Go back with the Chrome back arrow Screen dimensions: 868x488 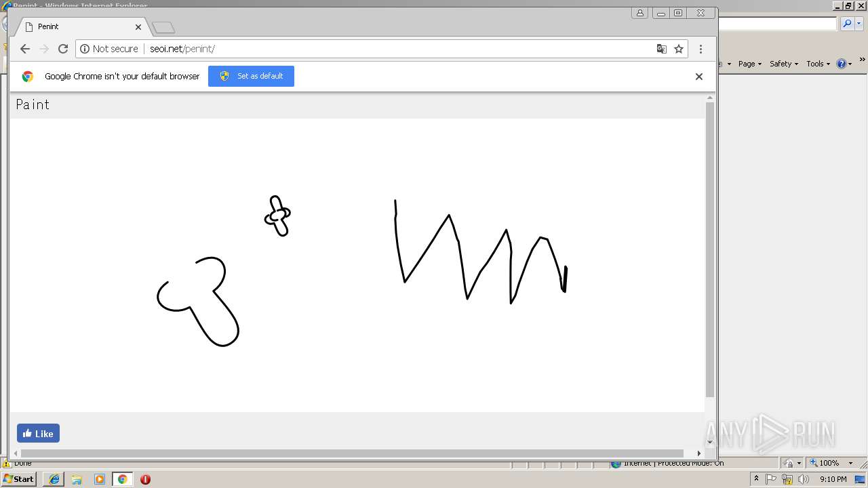point(25,49)
